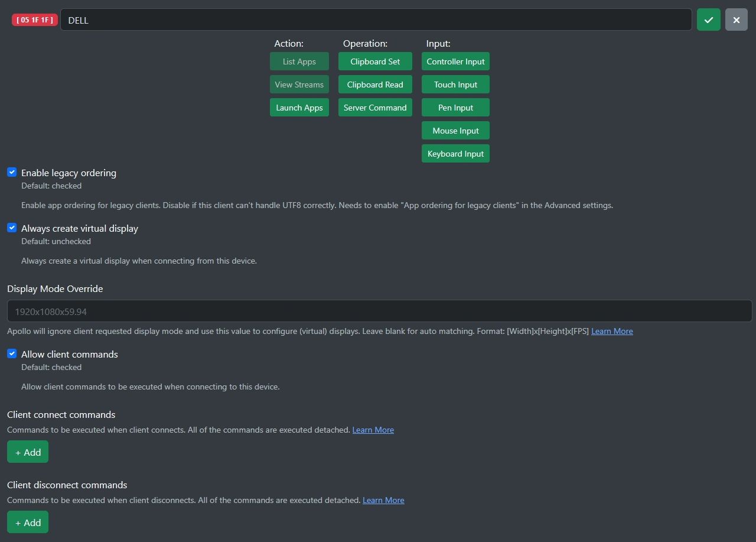Toggle Server Command permission
Viewport: 756px width, 542px height.
coord(375,108)
